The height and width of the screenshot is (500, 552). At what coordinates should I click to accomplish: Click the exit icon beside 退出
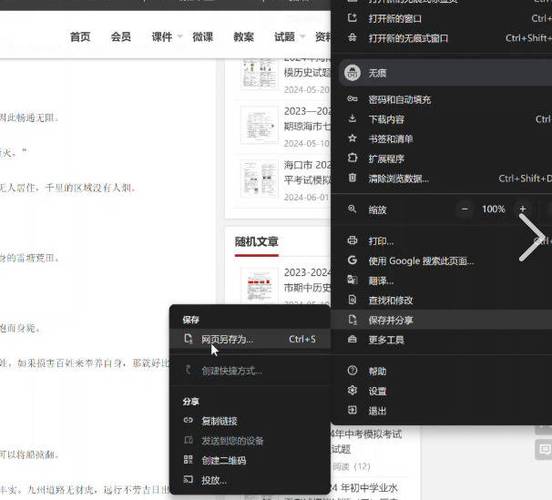pos(352,410)
